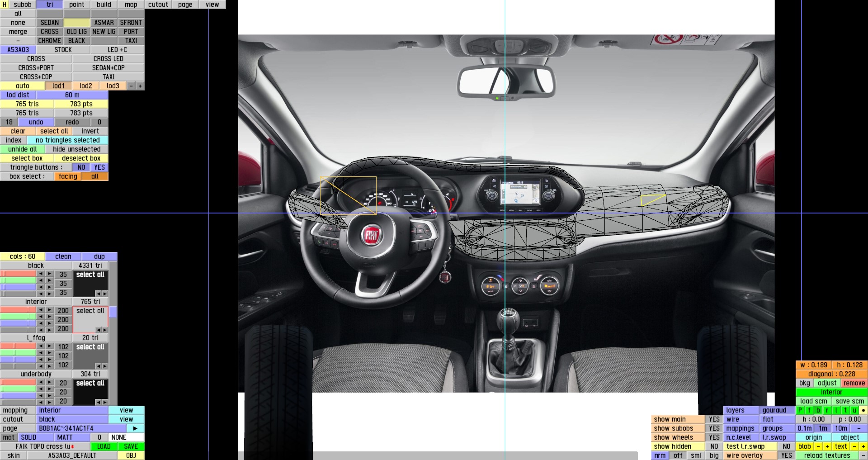868x460 pixels.
Task: Toggle wire overlay YES value
Action: click(787, 455)
